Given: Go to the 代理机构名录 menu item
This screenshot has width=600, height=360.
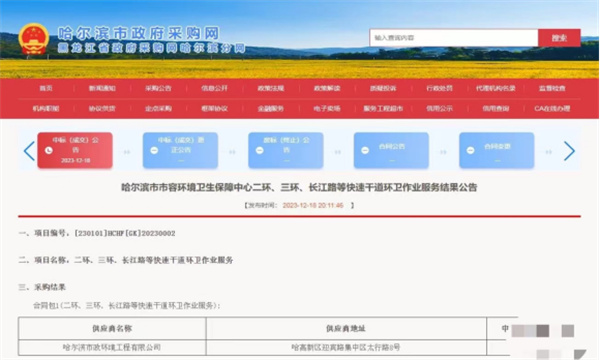Looking at the screenshot, I should point(496,88).
